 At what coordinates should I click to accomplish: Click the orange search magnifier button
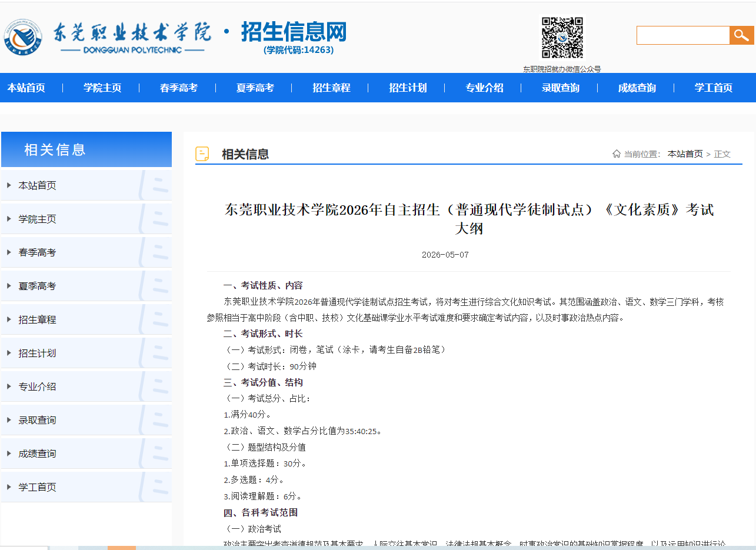click(742, 35)
